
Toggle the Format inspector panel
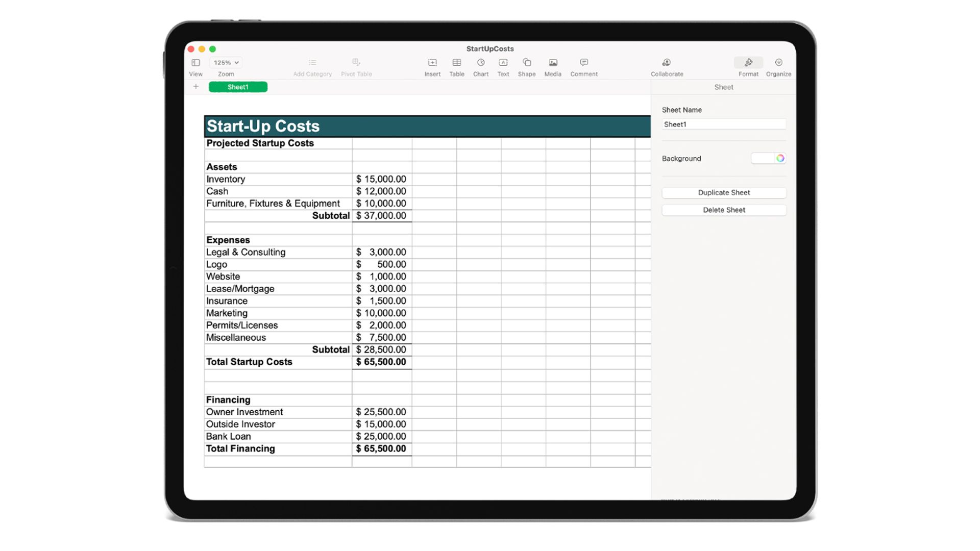pos(748,63)
